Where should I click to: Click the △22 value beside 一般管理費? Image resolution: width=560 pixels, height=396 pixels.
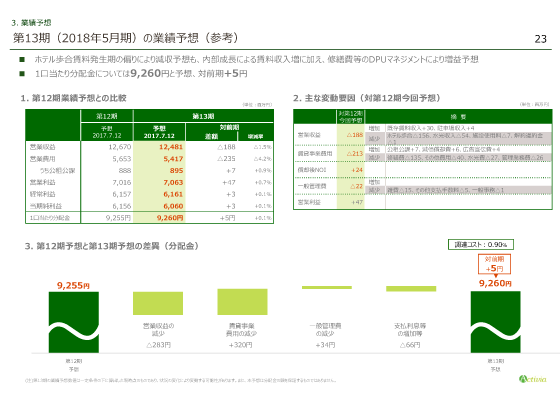pyautogui.click(x=356, y=186)
